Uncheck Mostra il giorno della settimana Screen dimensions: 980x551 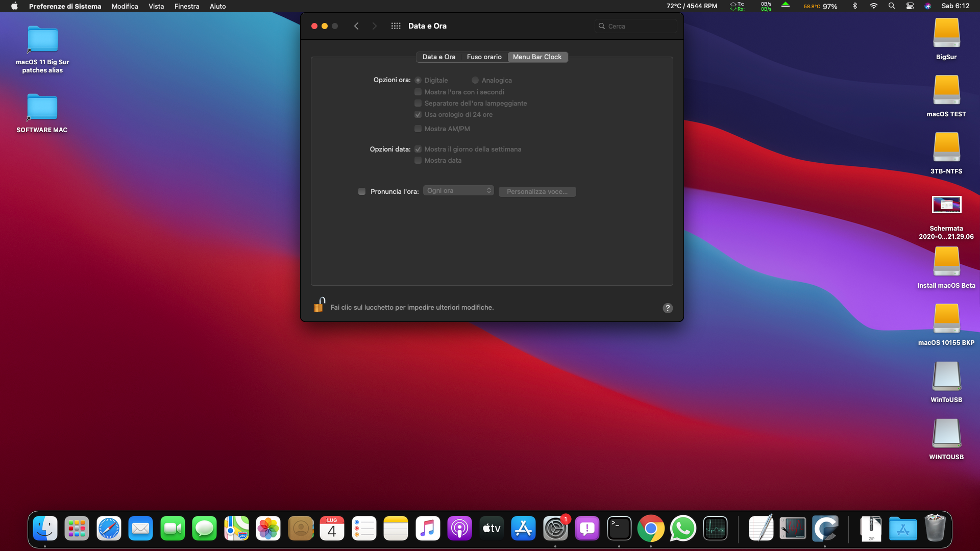418,149
